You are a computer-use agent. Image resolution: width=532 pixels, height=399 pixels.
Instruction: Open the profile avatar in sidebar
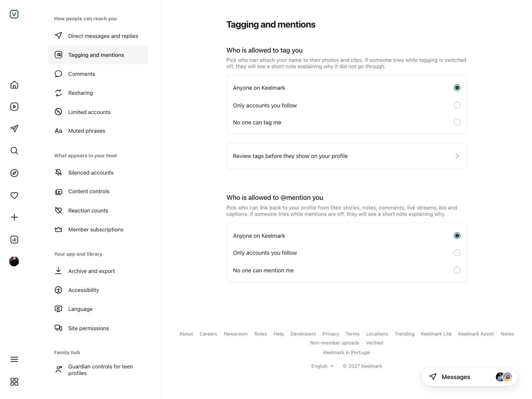tap(14, 262)
